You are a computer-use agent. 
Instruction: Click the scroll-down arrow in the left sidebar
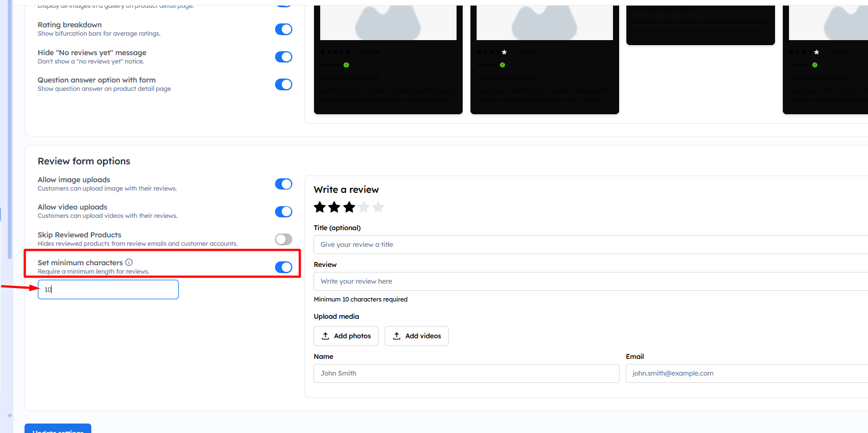click(9, 416)
